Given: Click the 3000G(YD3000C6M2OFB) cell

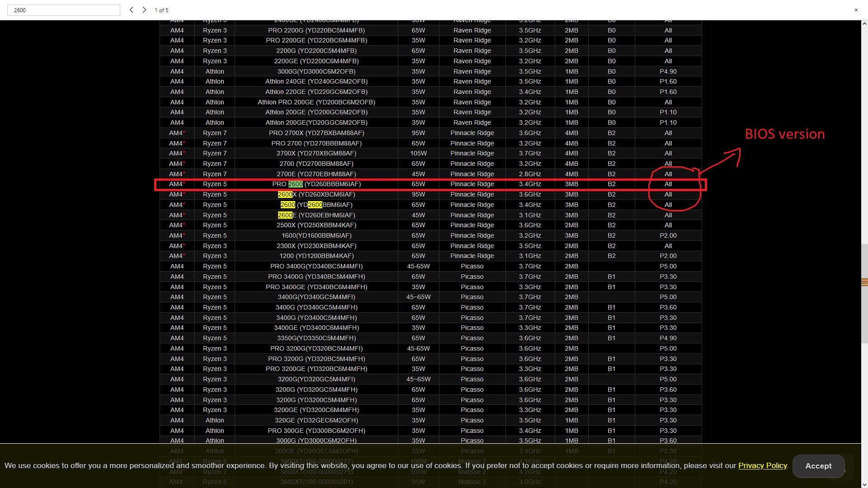Looking at the screenshot, I should tap(316, 71).
